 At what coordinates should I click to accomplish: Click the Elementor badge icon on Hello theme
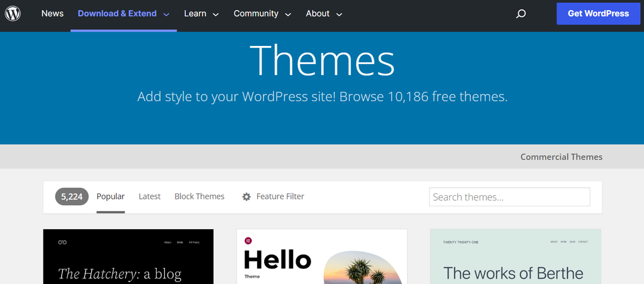[x=248, y=241]
